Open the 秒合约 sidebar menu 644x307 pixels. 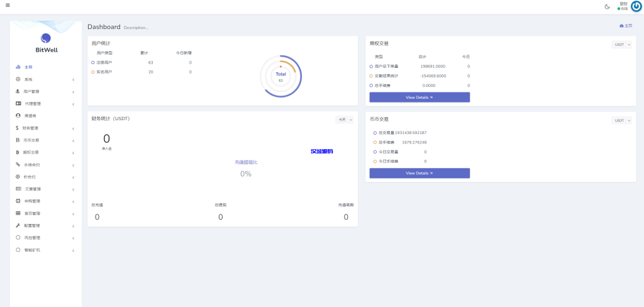(31, 177)
